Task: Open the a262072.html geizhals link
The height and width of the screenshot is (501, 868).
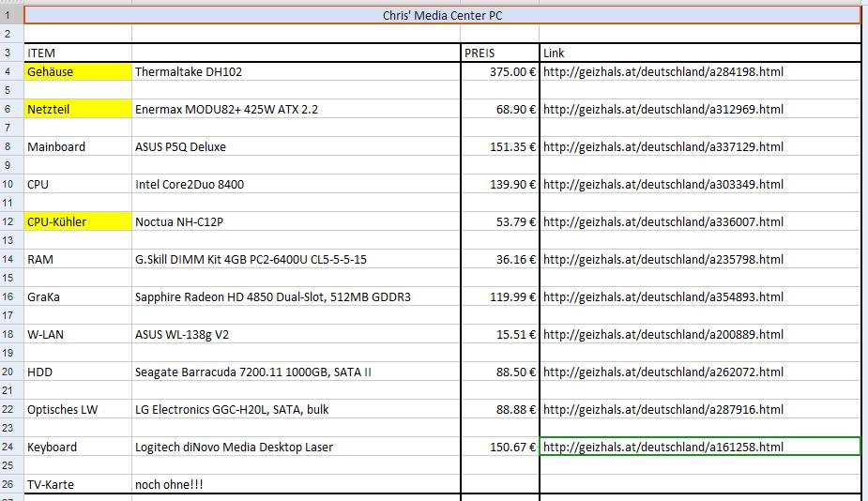Action: 663,372
